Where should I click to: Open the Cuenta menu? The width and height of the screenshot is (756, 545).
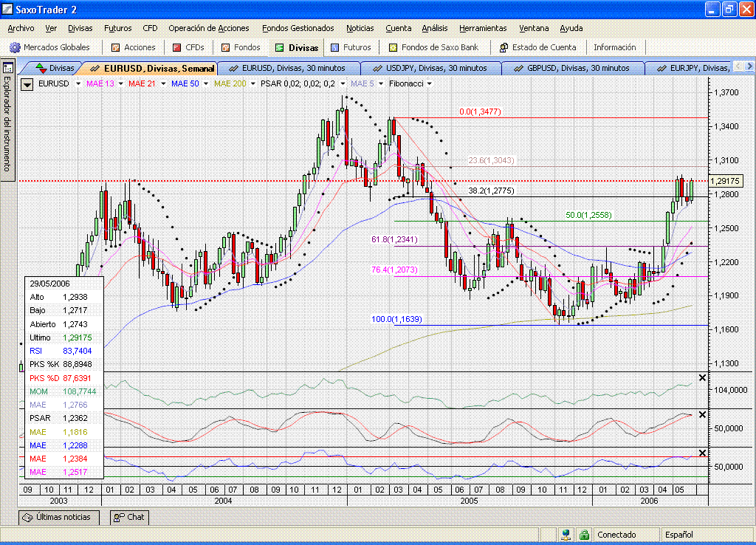click(398, 29)
